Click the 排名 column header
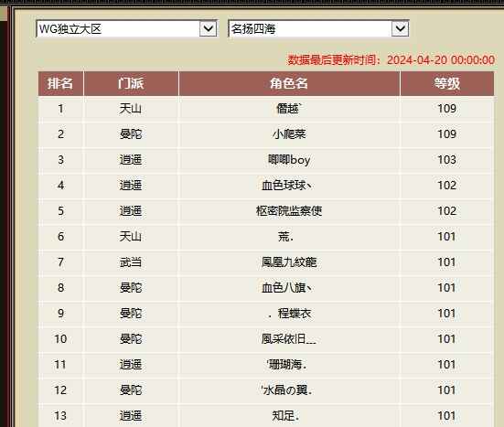This screenshot has height=427, width=504. [60, 83]
